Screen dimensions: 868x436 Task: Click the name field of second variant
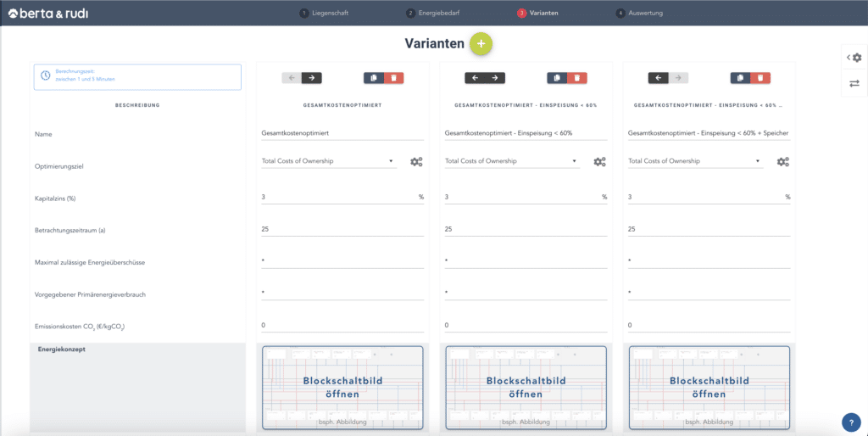[526, 132]
